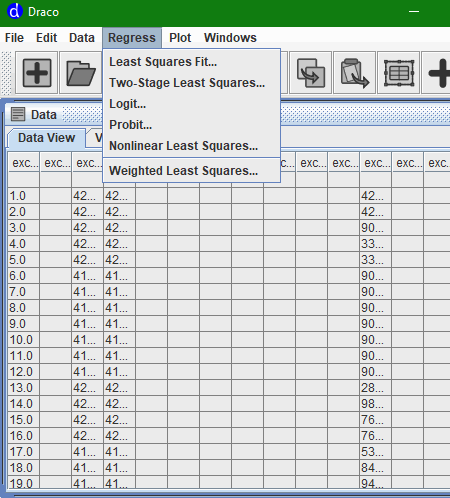Select the cell reading 10.0

click(23, 340)
